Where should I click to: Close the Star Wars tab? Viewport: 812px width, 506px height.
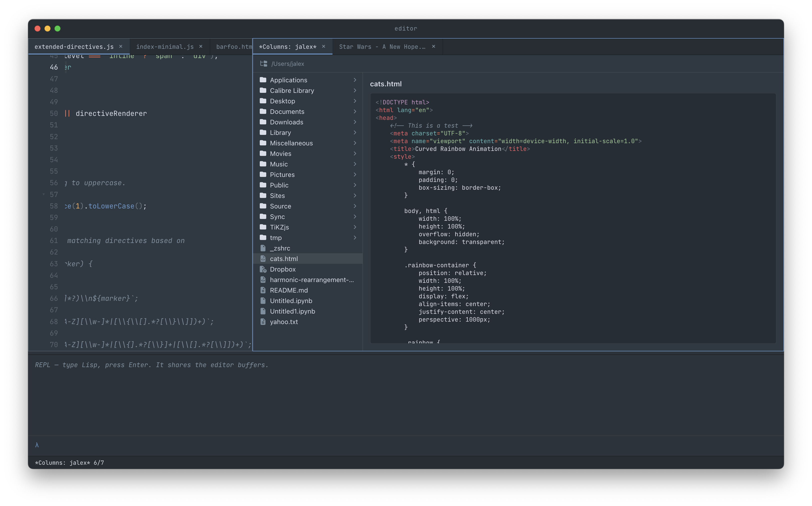[433, 47]
